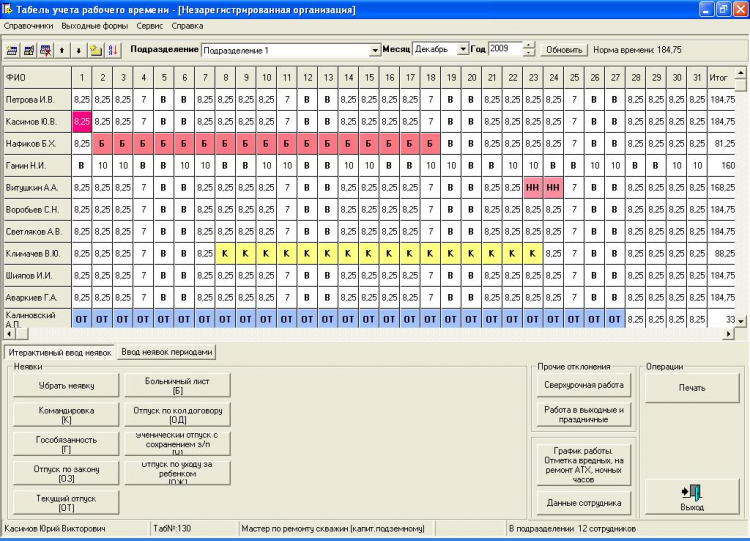This screenshot has width=750, height=541.
Task: Click the pink НН cell on day 23
Action: pyautogui.click(x=532, y=187)
